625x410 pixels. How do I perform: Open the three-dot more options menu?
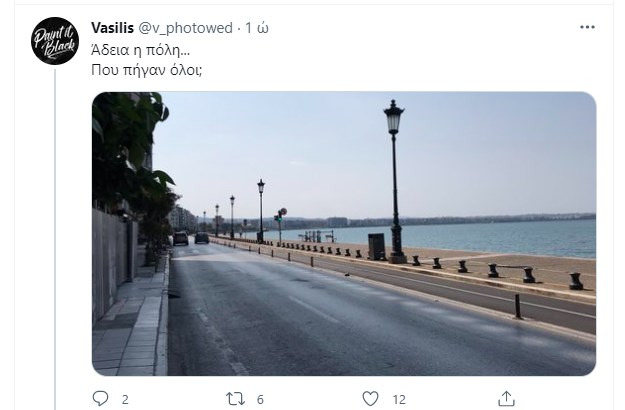(588, 27)
